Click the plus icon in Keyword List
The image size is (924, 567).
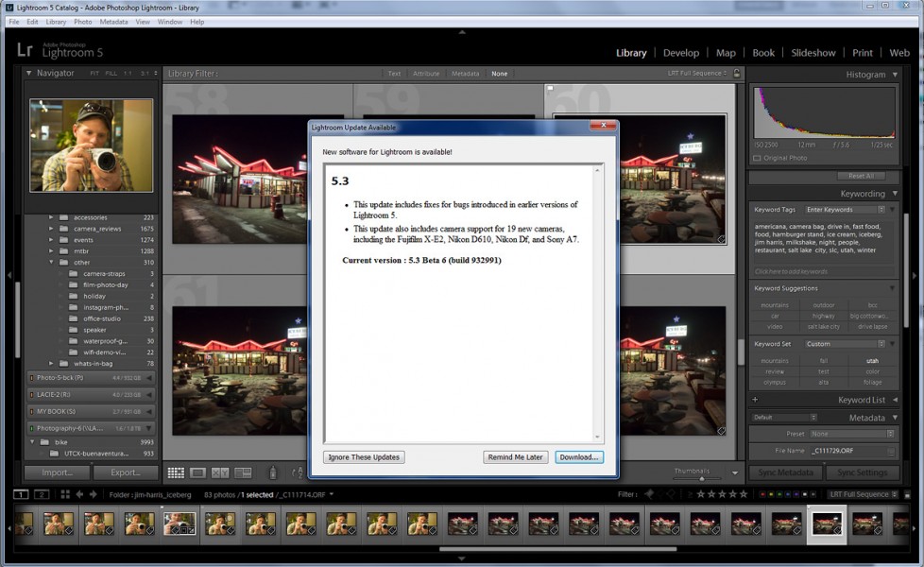point(755,400)
